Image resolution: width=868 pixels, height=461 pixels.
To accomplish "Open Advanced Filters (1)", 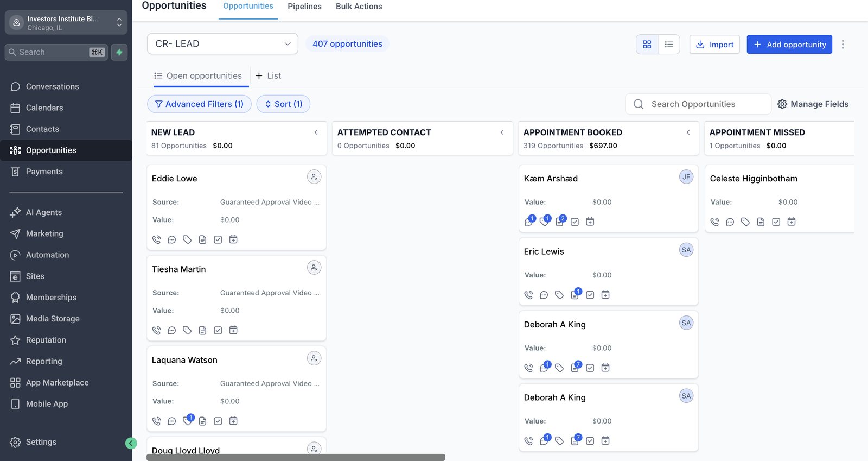I will point(199,104).
